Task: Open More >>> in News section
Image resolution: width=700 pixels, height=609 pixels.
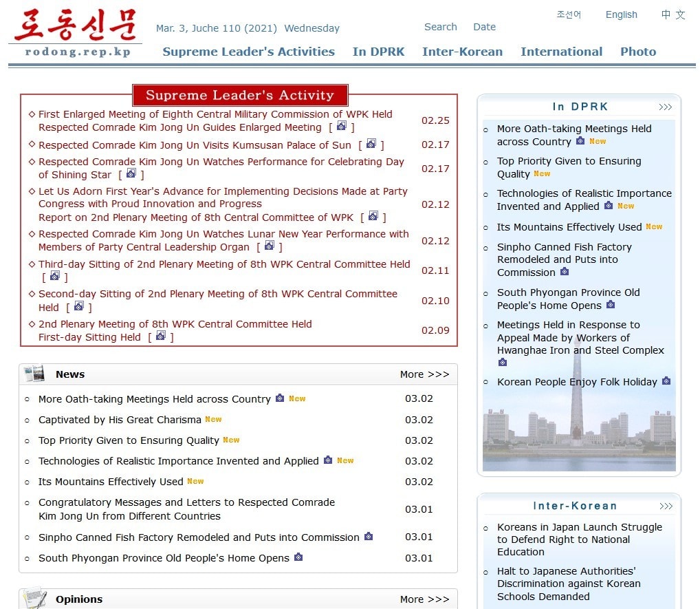Action: pyautogui.click(x=424, y=374)
